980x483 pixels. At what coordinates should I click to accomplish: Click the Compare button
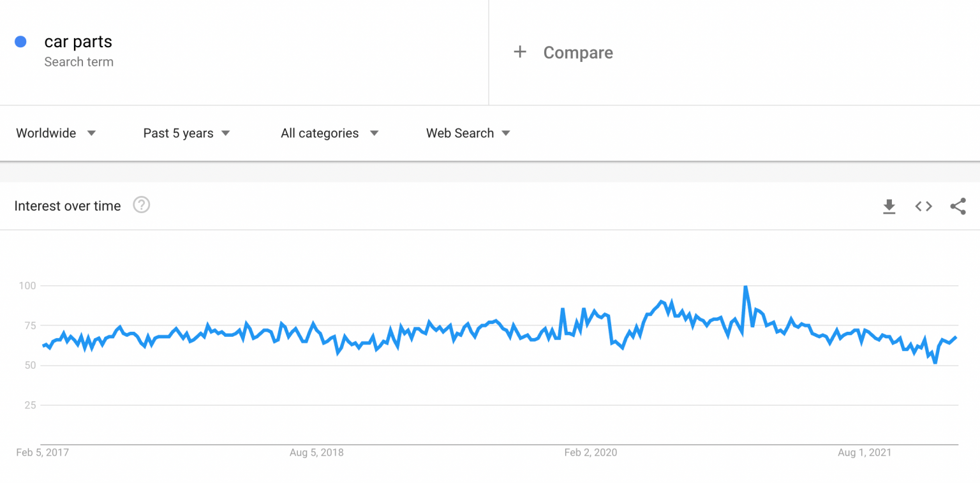(577, 53)
